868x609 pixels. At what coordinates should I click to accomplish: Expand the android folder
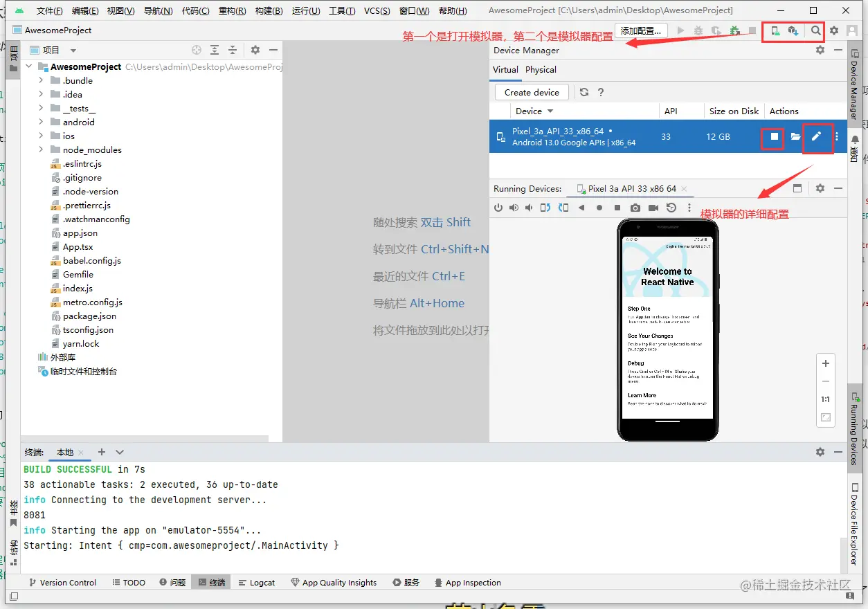pyautogui.click(x=41, y=122)
